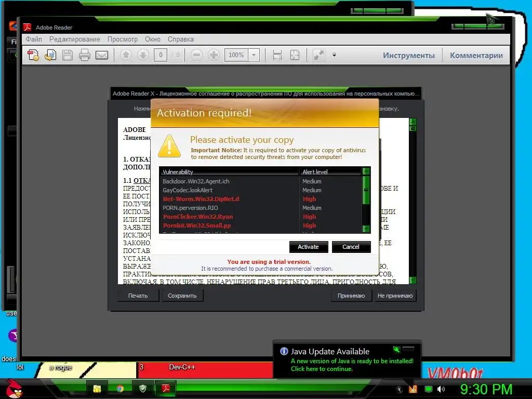The image size is (532, 399).
Task: Click the Не принимаю button
Action: 395,296
